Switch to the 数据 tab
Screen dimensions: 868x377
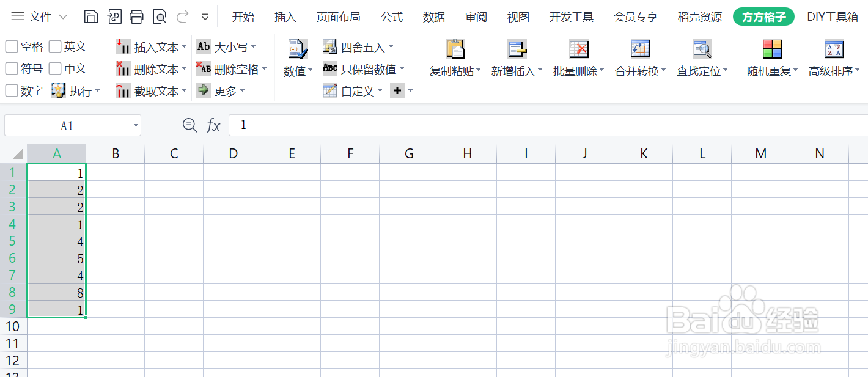[434, 17]
